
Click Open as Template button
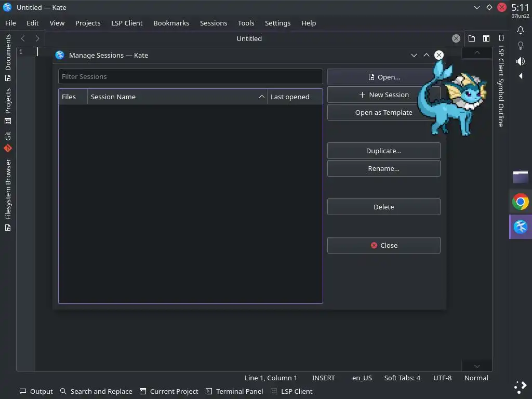(x=384, y=112)
